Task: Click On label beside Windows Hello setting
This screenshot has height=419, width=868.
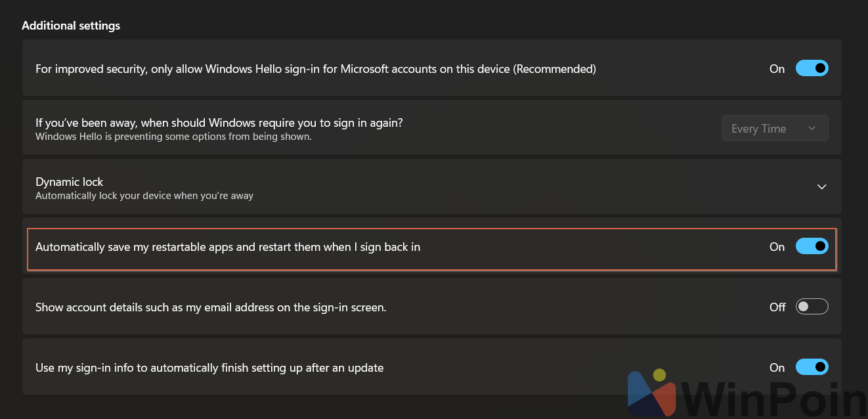Action: 777,68
